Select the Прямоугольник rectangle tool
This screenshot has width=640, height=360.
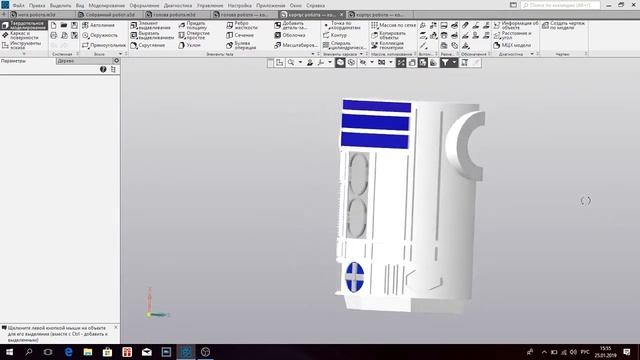pyautogui.click(x=104, y=45)
